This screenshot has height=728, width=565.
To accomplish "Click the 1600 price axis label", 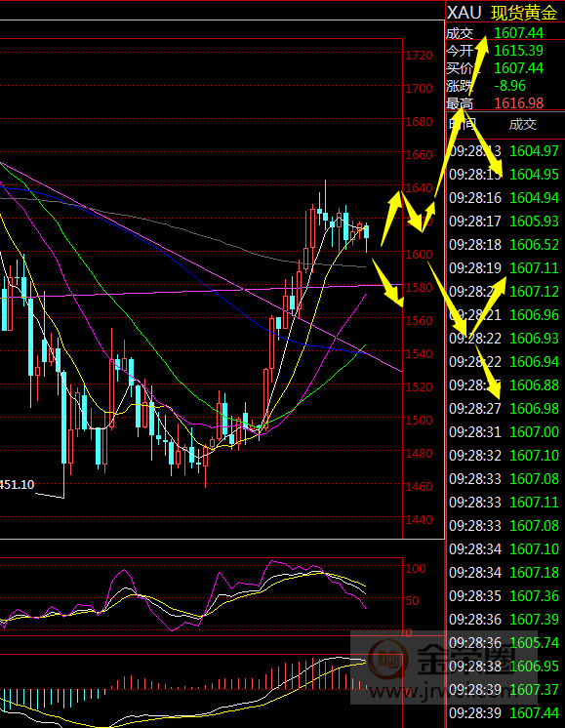I will (419, 255).
